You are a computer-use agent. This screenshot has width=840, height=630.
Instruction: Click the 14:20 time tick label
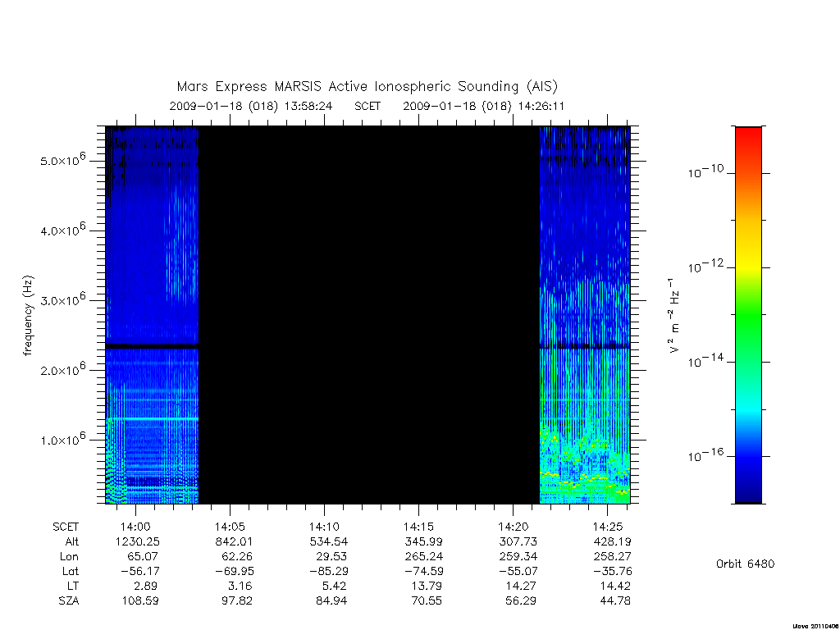coord(514,527)
